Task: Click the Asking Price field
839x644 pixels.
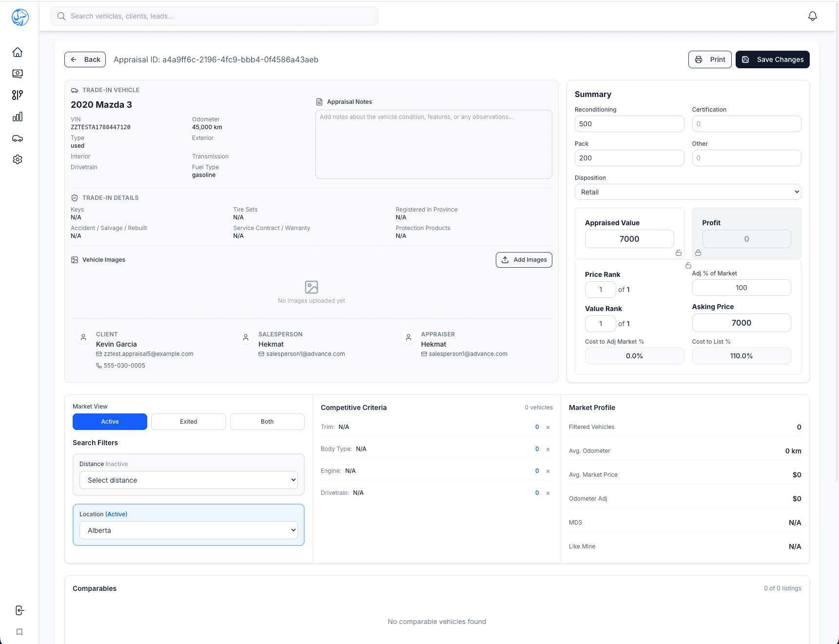Action: pos(741,323)
